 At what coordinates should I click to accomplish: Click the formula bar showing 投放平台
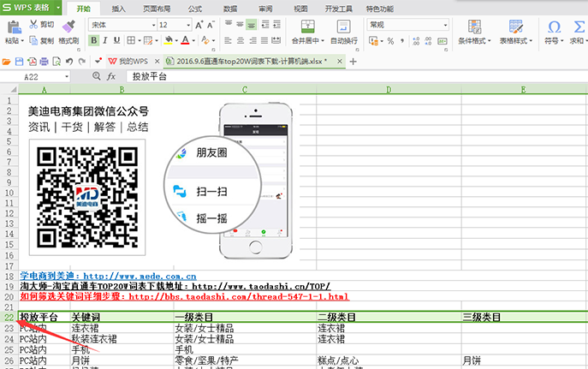pyautogui.click(x=356, y=77)
